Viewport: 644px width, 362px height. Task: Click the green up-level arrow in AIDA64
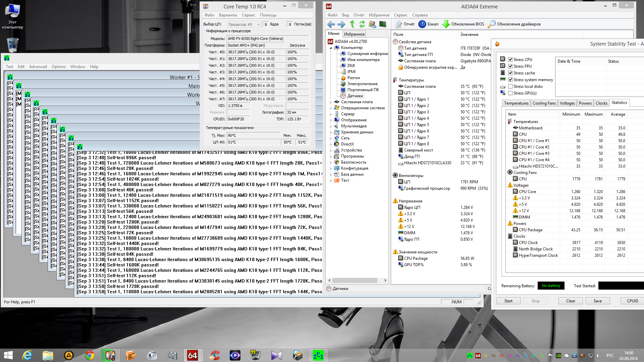click(352, 24)
